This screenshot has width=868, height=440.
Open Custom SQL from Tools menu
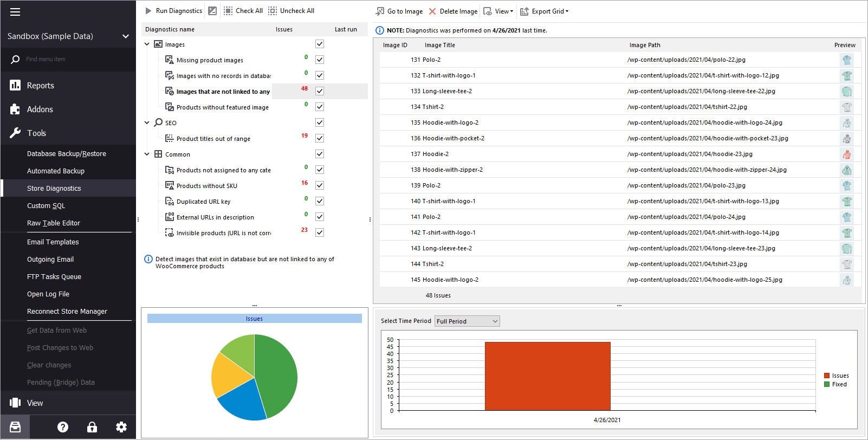pos(46,206)
